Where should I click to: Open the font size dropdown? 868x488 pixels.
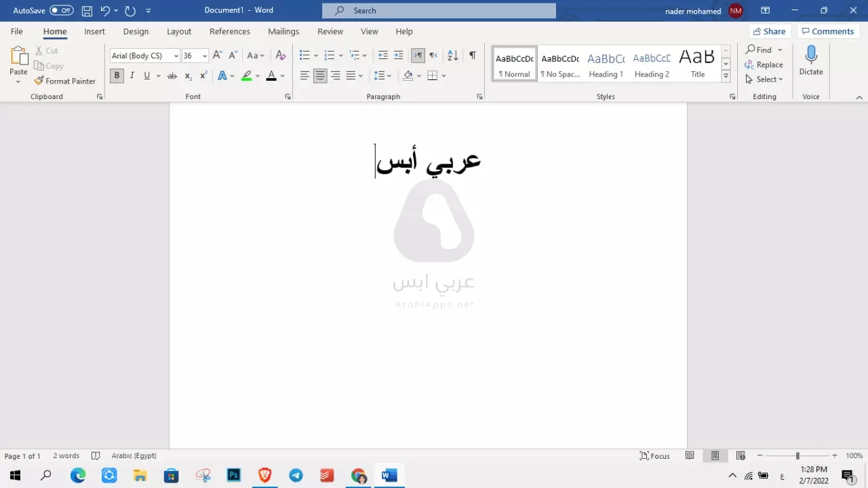204,55
